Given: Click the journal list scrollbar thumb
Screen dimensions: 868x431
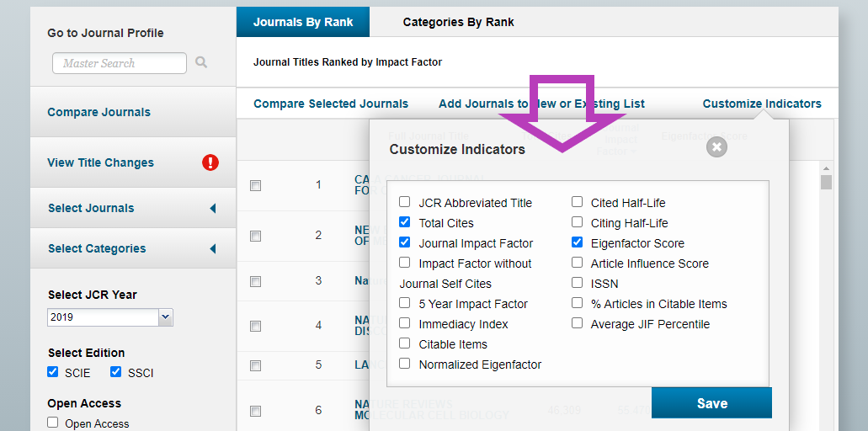Looking at the screenshot, I should [826, 183].
